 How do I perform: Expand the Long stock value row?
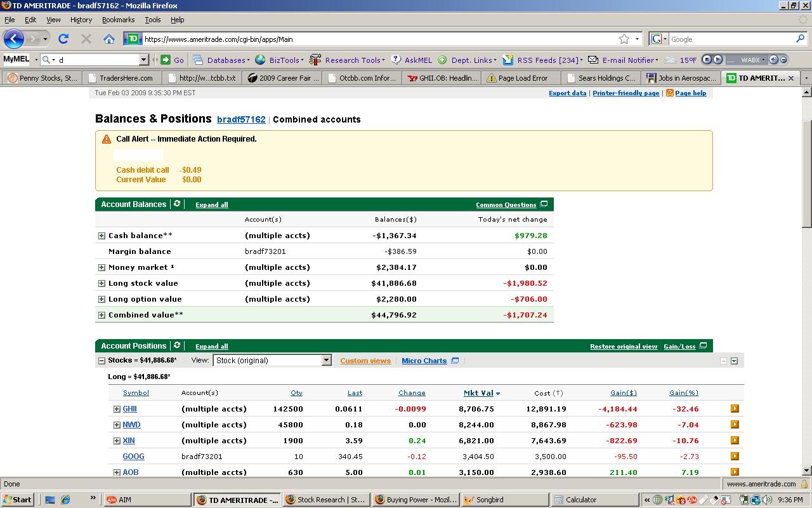pyautogui.click(x=101, y=283)
